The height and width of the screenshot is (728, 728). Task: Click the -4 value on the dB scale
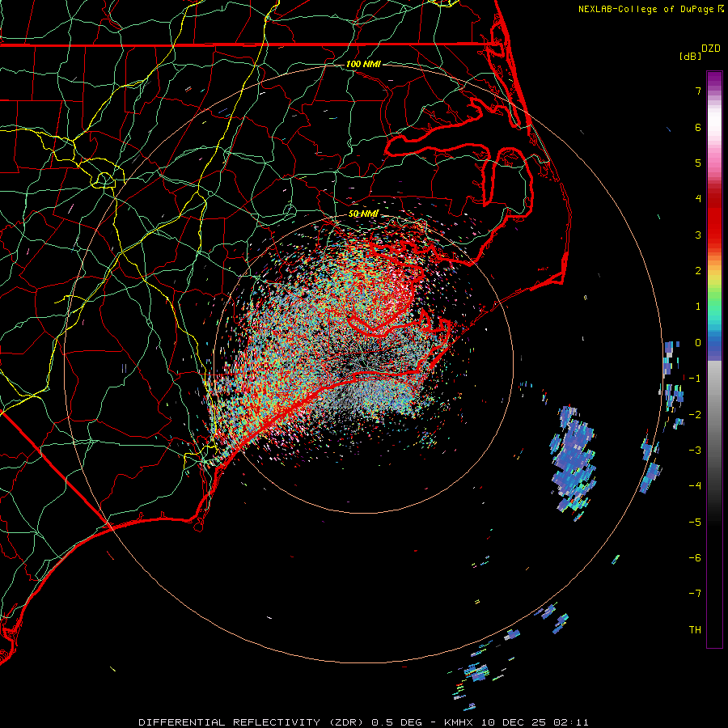pyautogui.click(x=695, y=486)
